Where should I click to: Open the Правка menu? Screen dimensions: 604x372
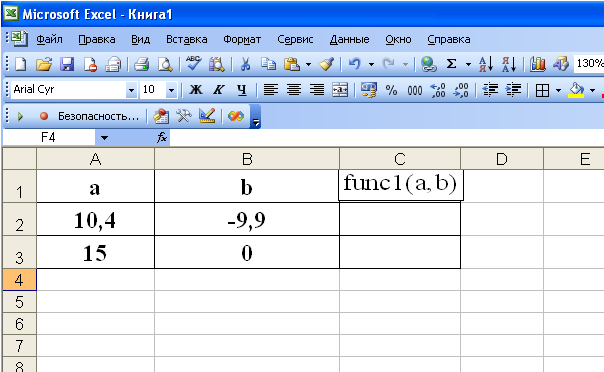[97, 39]
